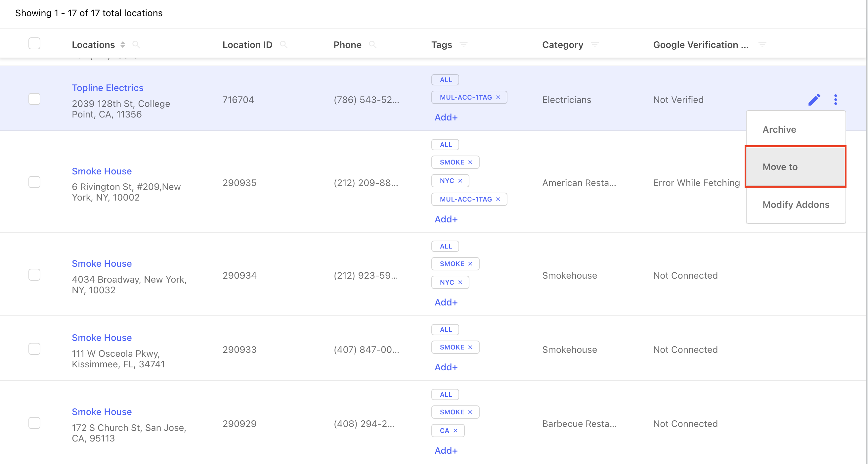Click Add+ tag for Smoke House 290933

[446, 367]
